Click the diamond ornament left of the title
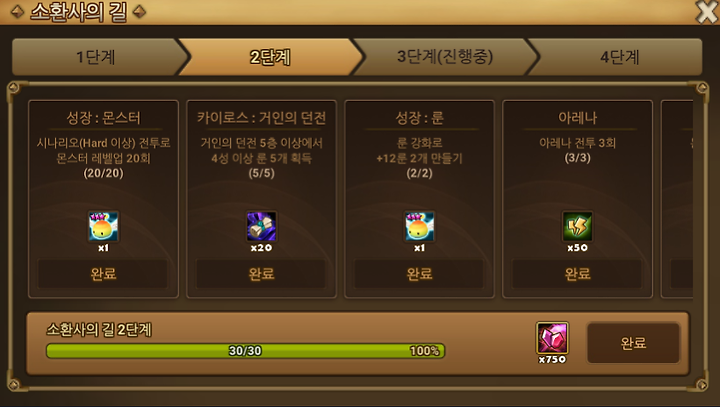 coord(17,11)
